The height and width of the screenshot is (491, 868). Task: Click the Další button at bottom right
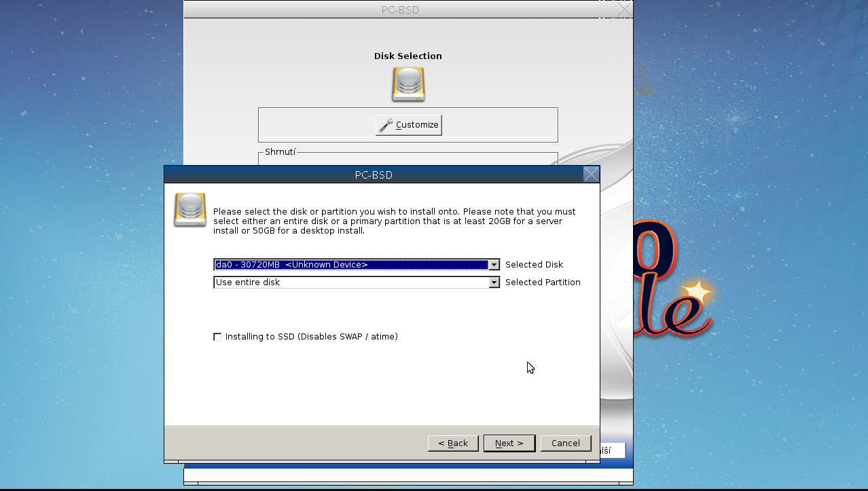tap(612, 450)
